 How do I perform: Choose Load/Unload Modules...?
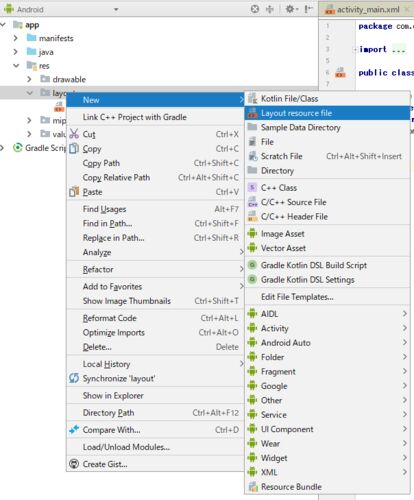(155, 447)
